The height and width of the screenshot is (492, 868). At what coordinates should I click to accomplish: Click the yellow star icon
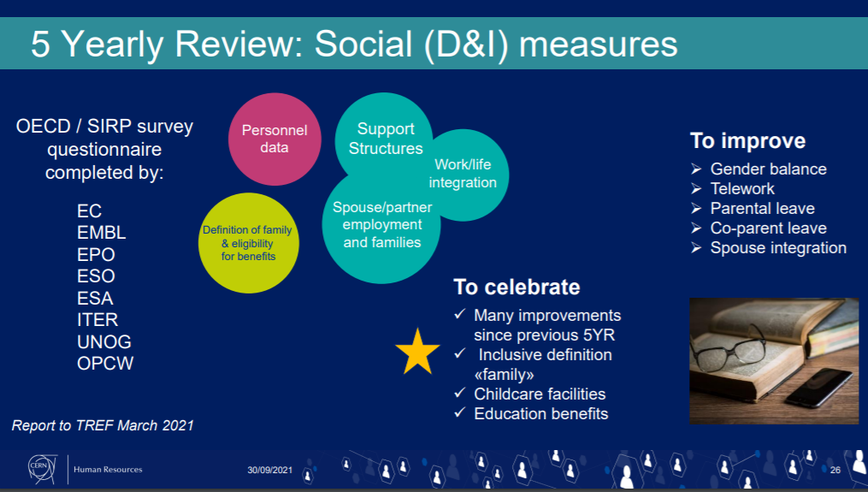tap(417, 353)
